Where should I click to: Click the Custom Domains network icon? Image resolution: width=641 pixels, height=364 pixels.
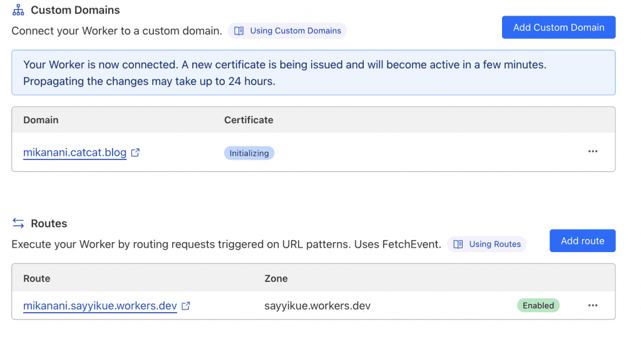click(18, 10)
